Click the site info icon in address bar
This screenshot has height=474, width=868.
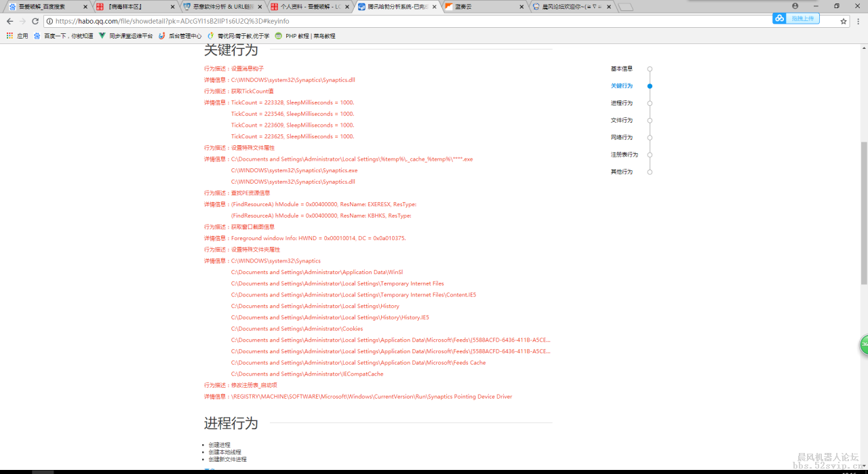(x=50, y=21)
